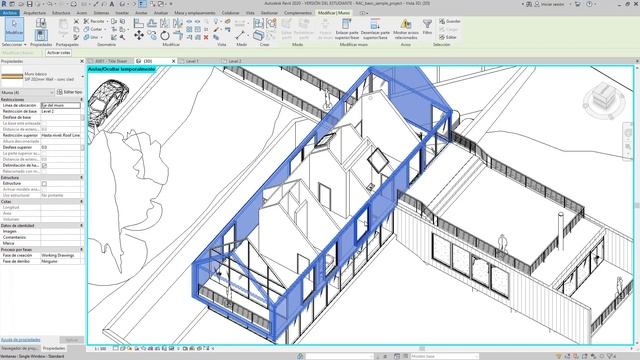Click the Measure tool icon
The height and width of the screenshot is (360, 640).
(x=240, y=35)
